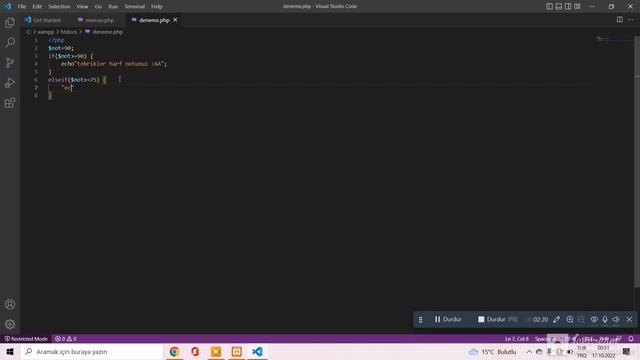Click the TUR TRQ keyboard language indicator
The height and width of the screenshot is (360, 640).
(582, 351)
